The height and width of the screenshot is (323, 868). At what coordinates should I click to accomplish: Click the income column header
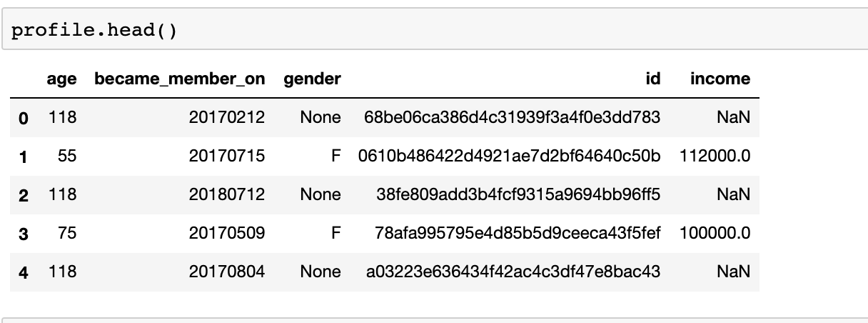720,79
